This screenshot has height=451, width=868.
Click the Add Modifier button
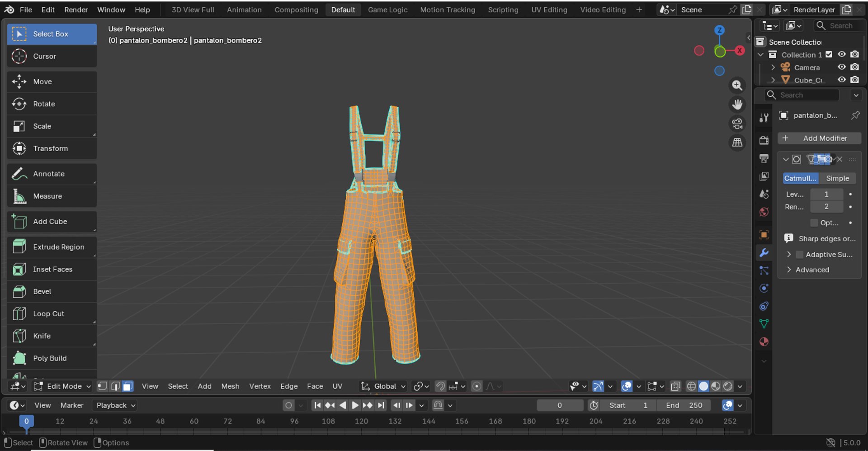tap(819, 138)
